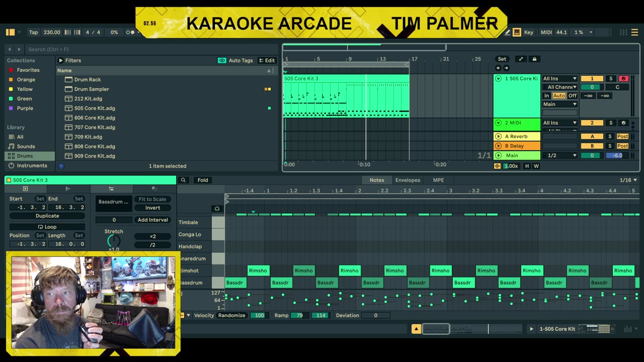Jump to next locator arrow
Viewport: 644px width, 362px height.
[x=506, y=68]
